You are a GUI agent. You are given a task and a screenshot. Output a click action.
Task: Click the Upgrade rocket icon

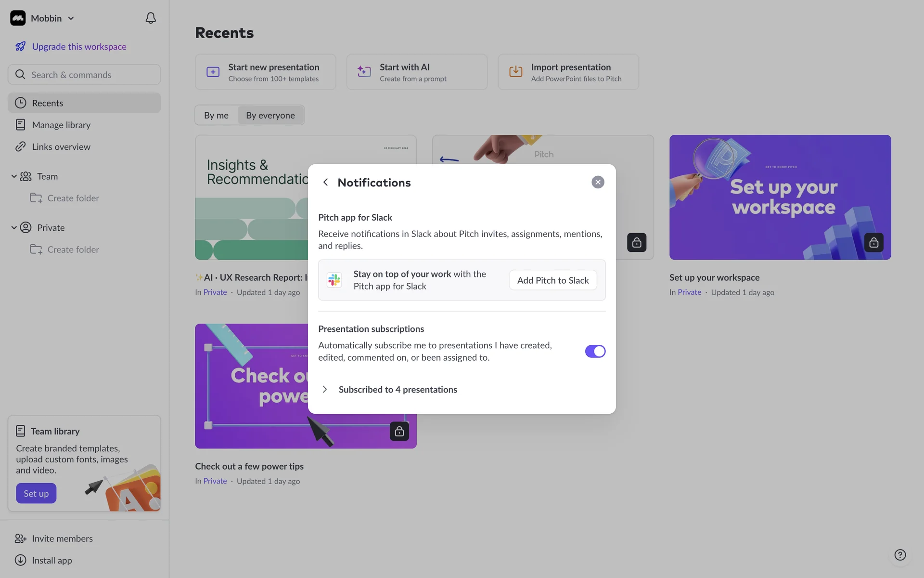pos(20,47)
